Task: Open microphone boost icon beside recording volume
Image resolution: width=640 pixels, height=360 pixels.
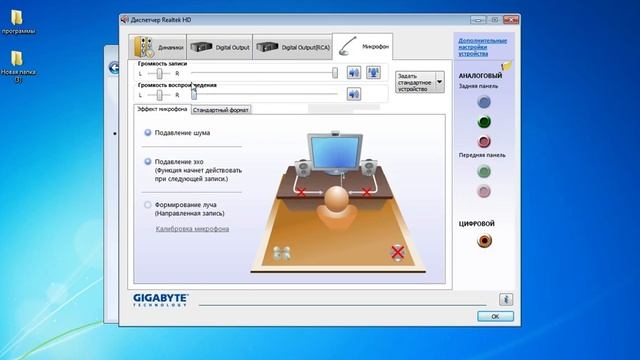Action: click(373, 73)
